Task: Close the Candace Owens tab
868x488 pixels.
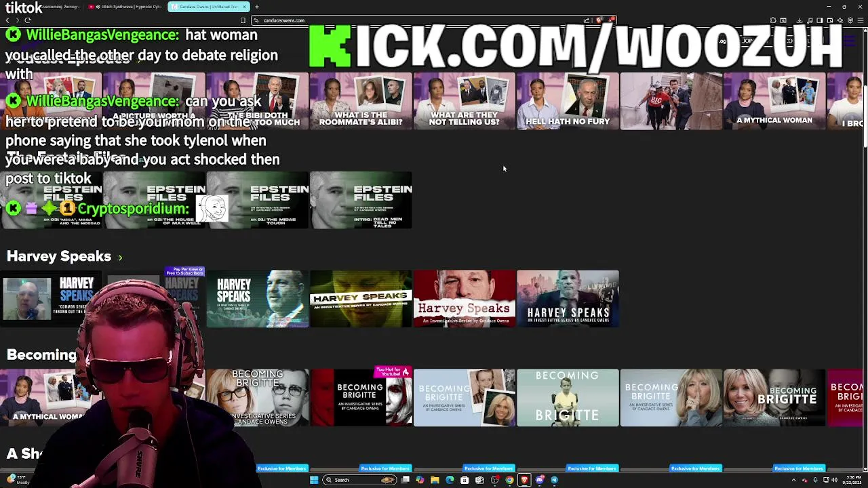Action: [x=245, y=7]
